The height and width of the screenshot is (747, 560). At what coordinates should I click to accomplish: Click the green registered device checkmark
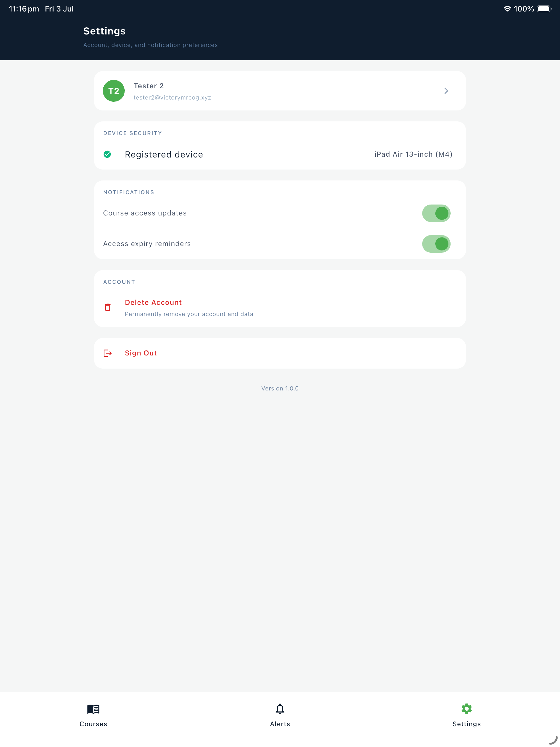[107, 154]
